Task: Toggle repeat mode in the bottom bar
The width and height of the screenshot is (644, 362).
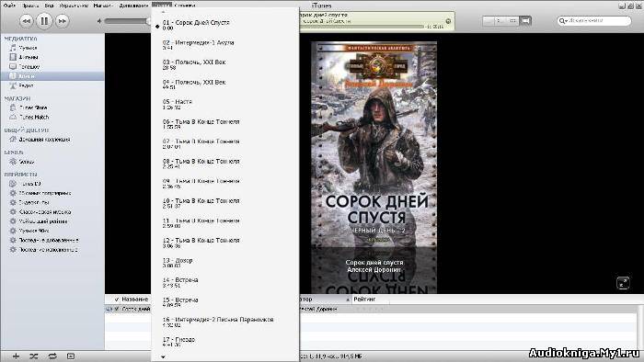Action: click(52, 356)
